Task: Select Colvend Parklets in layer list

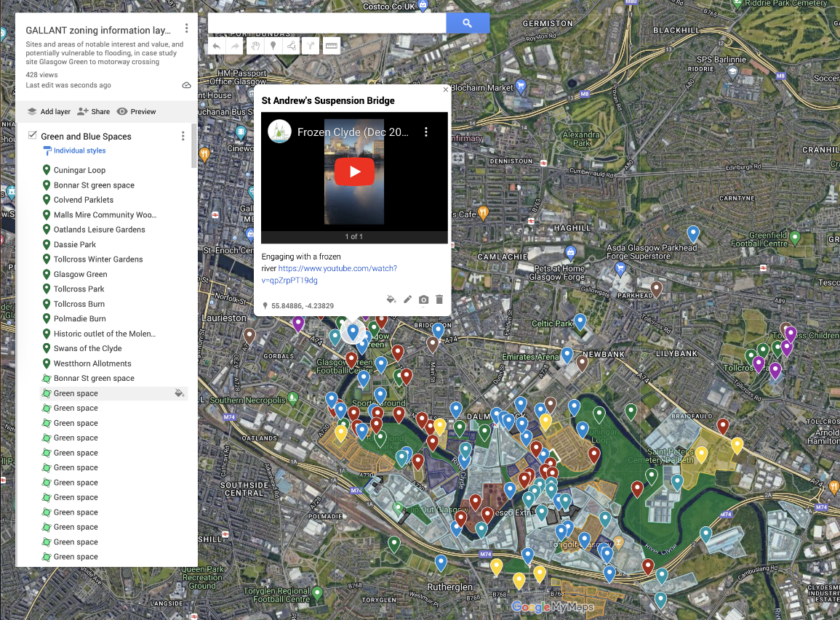Action: pyautogui.click(x=84, y=200)
